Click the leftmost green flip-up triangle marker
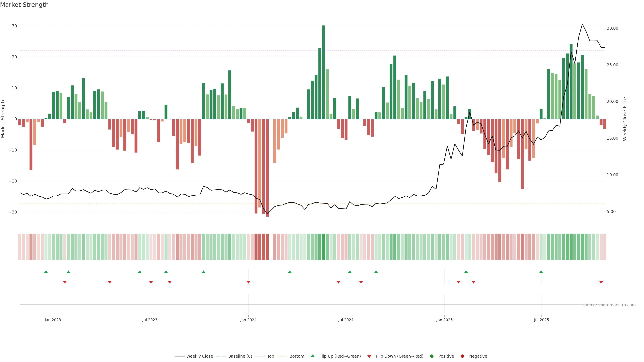Image resolution: width=644 pixels, height=362 pixels. 46,272
